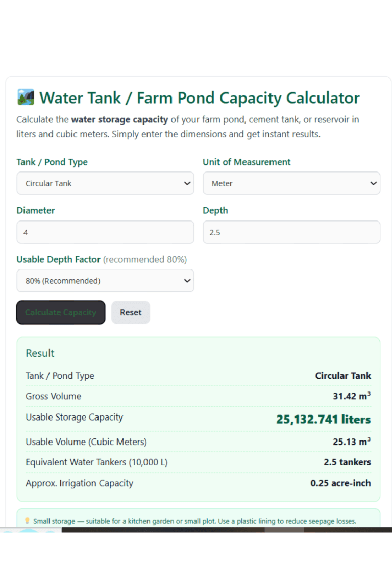Screen dimensions: 392x588
Task: Click the '0.25 acre-inch' value
Action: [340, 483]
